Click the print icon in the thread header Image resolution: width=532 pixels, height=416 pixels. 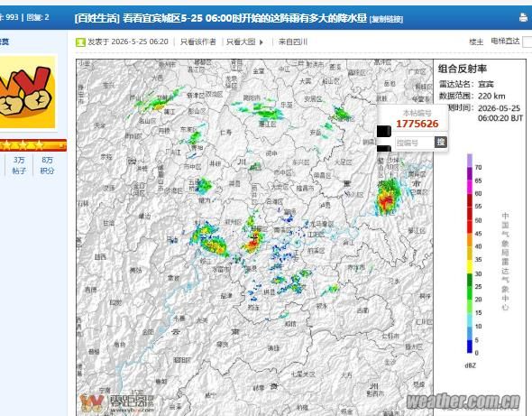[x=525, y=17]
